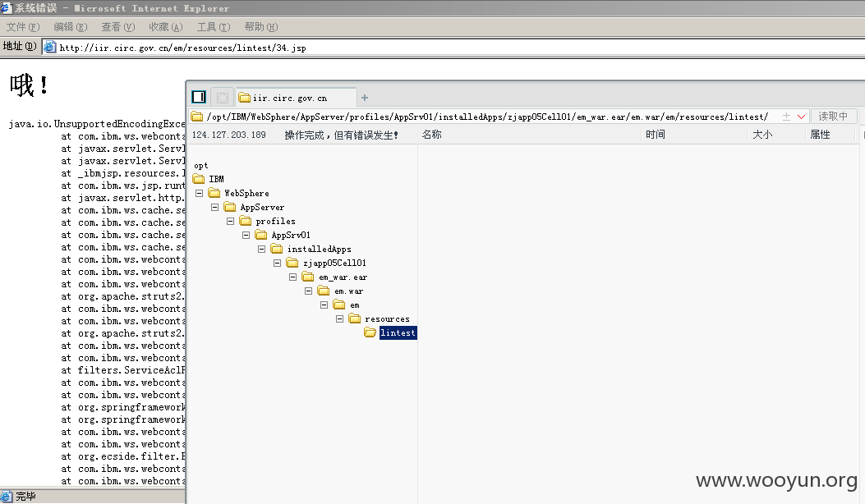Click the _ibmjsp.resources stack trace line
Screen dimensions: 865x504
tap(123, 173)
